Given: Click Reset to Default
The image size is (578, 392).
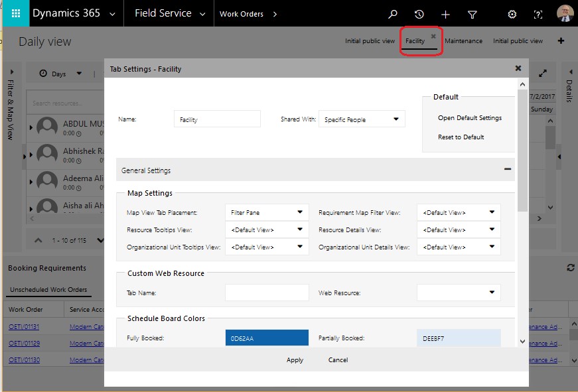Looking at the screenshot, I should coord(461,137).
